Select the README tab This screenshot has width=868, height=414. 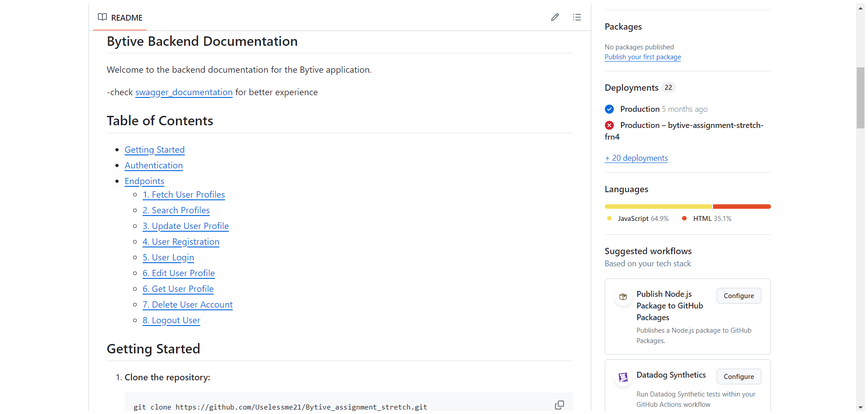pyautogui.click(x=120, y=18)
